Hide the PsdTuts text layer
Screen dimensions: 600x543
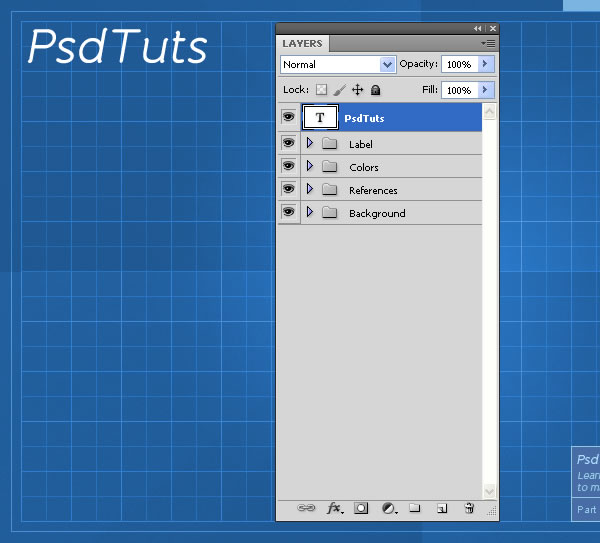coord(289,116)
